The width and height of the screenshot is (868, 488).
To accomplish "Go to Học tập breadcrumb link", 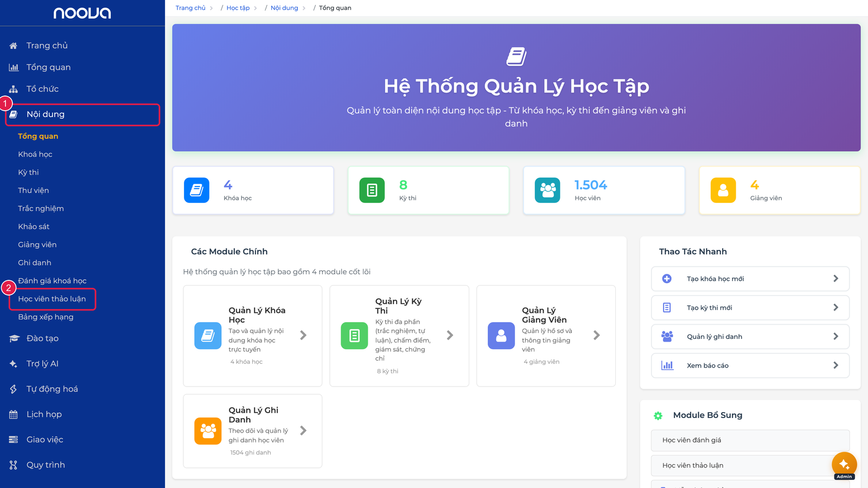I will click(x=238, y=8).
